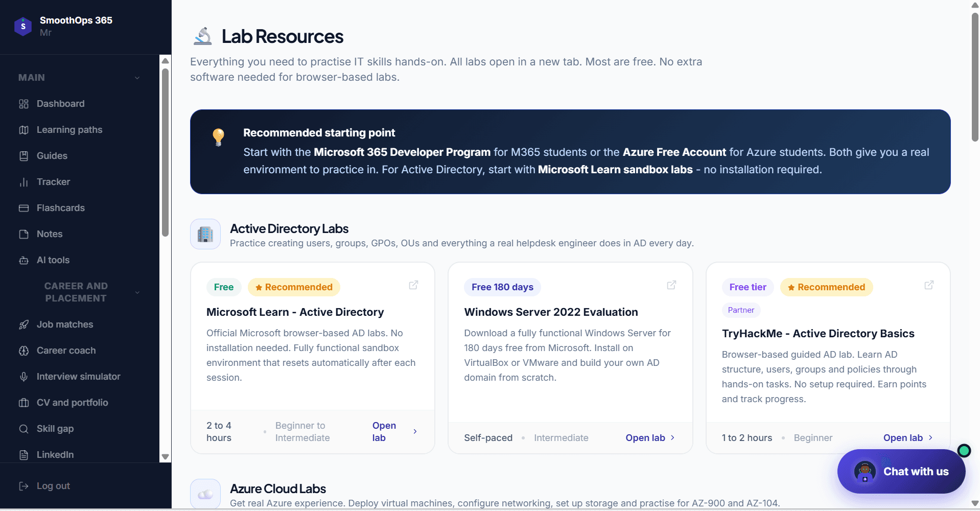The width and height of the screenshot is (980, 511).
Task: Click the lightbulb icon in recommendation banner
Action: click(219, 137)
